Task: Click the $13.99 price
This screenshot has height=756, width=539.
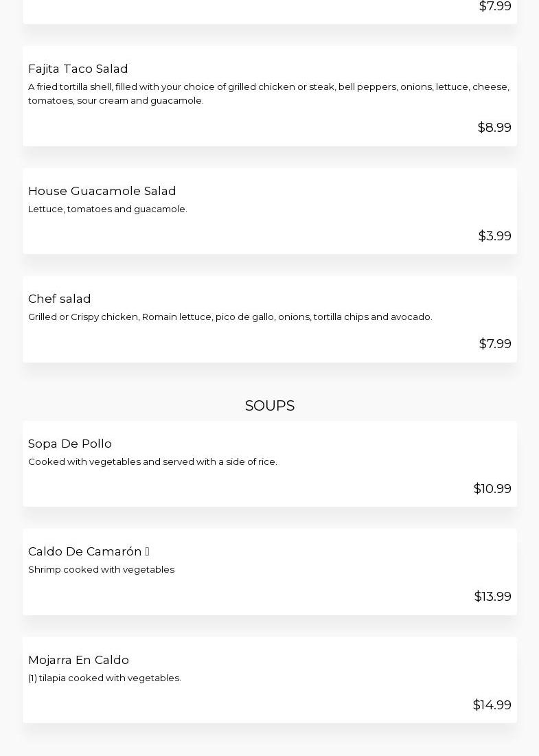Action: (x=492, y=596)
